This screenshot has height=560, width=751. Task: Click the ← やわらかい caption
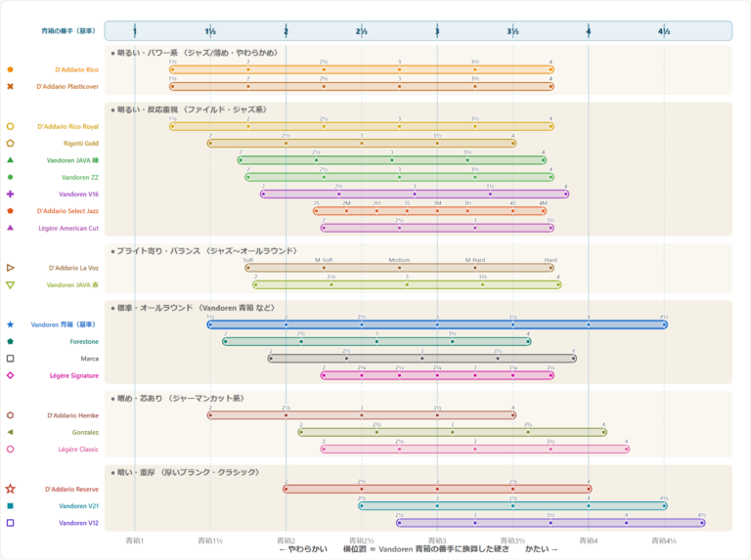coord(303,549)
